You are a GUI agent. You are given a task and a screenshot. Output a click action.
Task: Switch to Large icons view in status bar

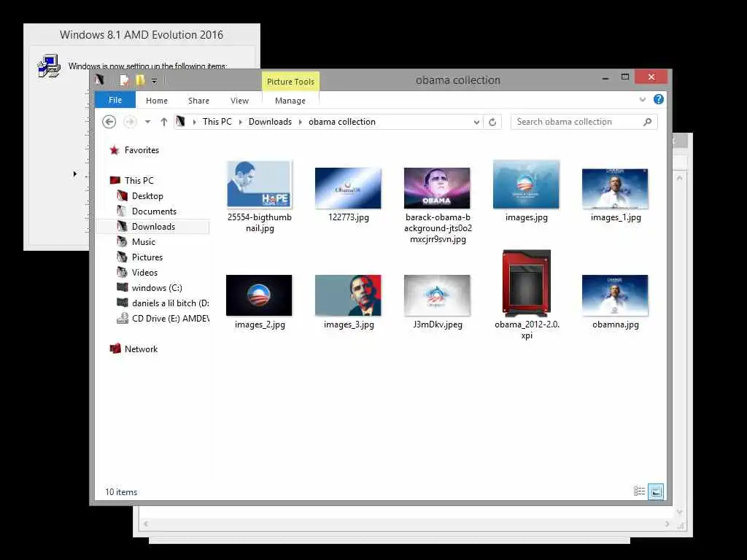tap(656, 491)
